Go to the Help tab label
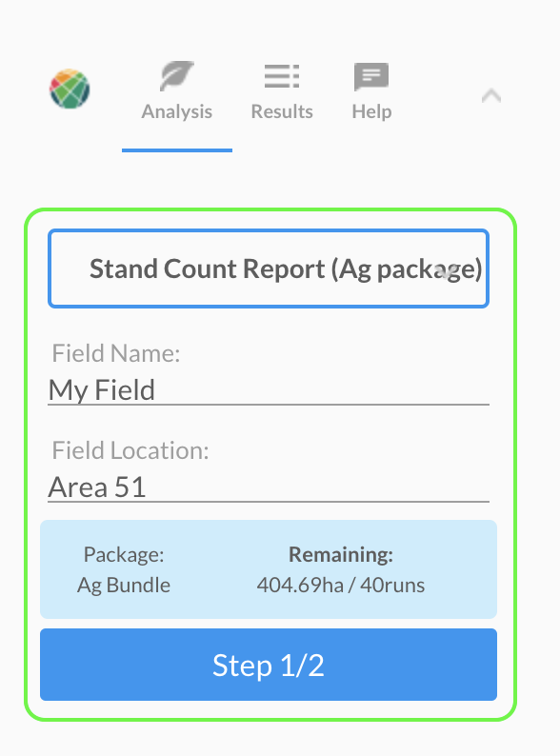The width and height of the screenshot is (560, 756). (371, 111)
